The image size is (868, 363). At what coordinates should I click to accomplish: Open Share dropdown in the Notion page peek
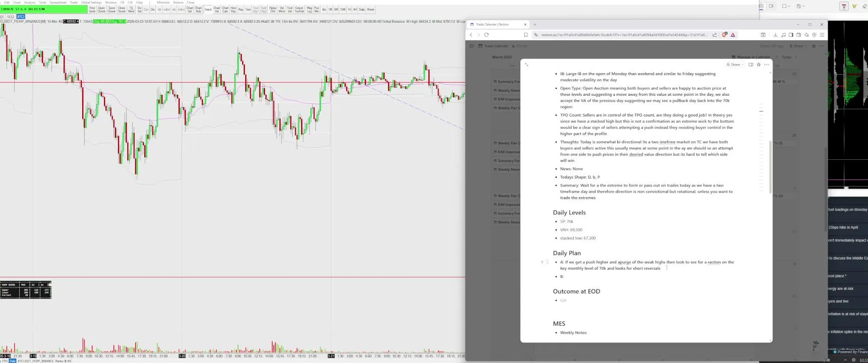(x=735, y=65)
